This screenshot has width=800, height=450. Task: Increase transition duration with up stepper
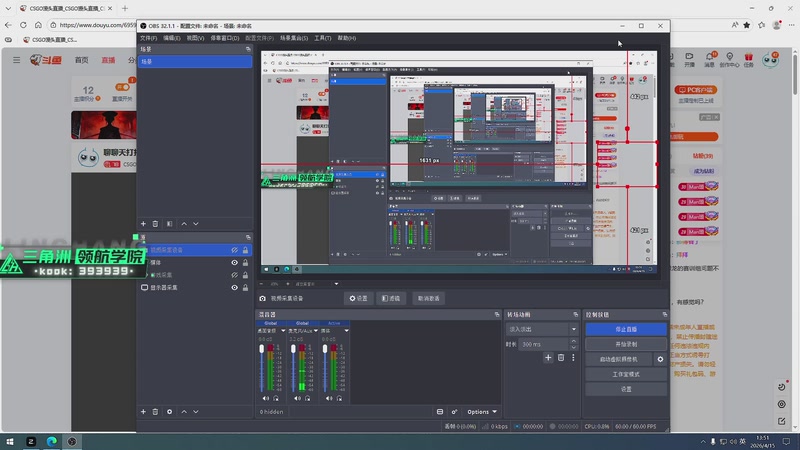pyautogui.click(x=573, y=341)
